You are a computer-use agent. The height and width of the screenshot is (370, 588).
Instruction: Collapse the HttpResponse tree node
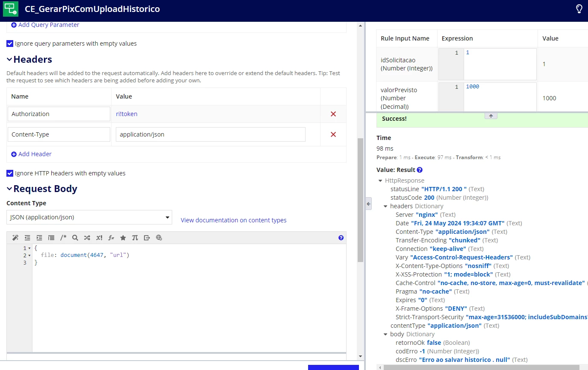[380, 181]
